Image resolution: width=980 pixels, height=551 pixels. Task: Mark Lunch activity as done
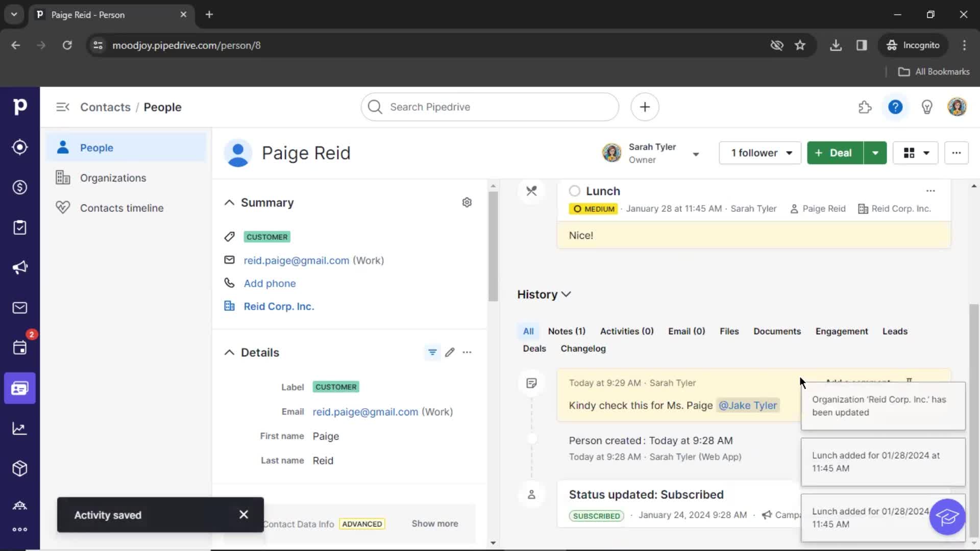click(575, 191)
